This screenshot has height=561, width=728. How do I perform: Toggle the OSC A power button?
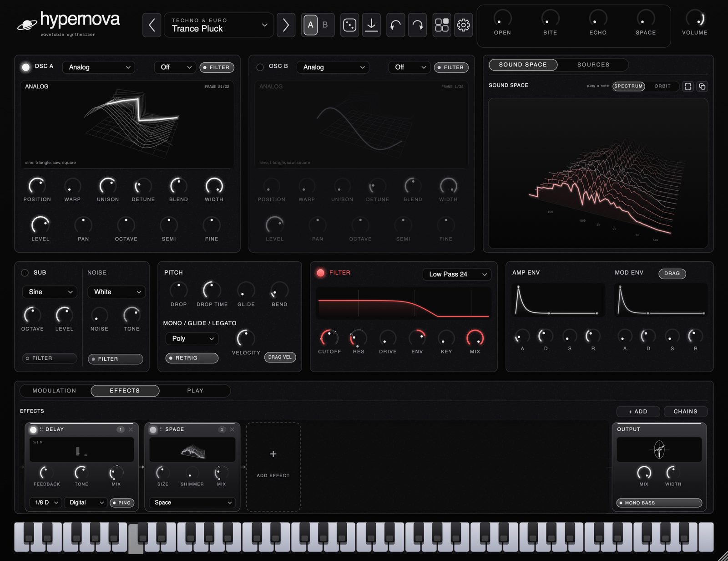(x=26, y=67)
